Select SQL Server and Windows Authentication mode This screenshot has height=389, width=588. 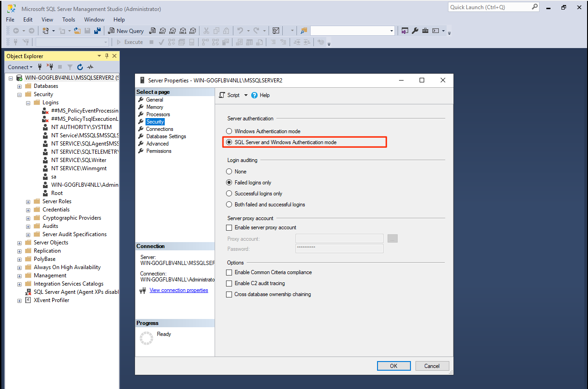click(x=229, y=142)
